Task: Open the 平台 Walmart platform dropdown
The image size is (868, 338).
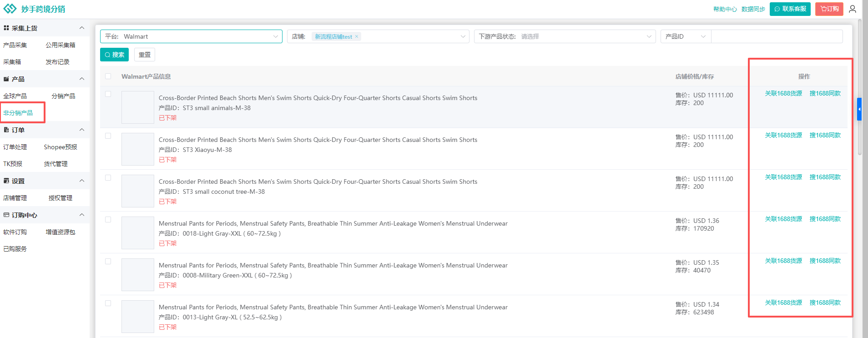Action: (191, 36)
